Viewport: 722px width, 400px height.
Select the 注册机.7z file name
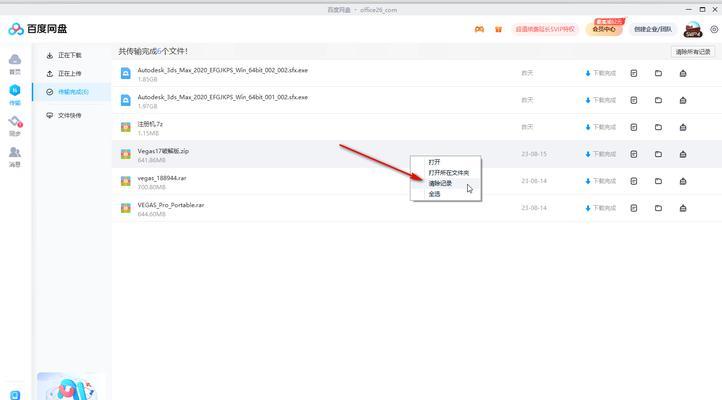tap(150, 124)
